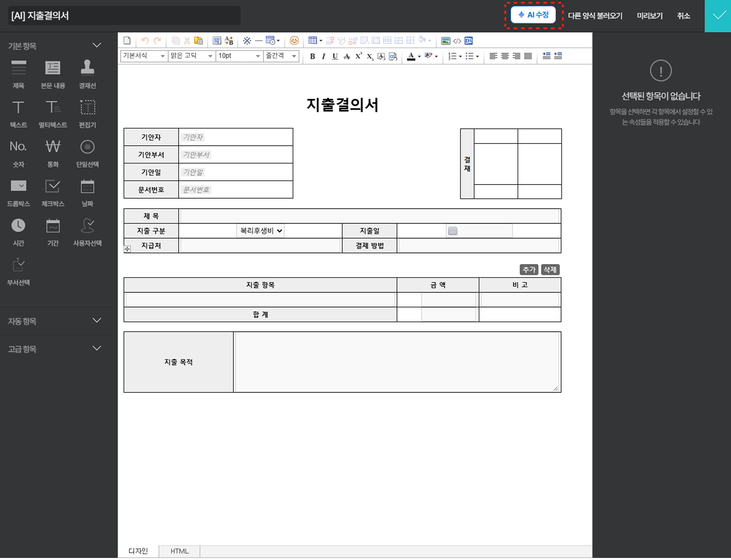Screen dimensions: 731x560
Task: Apply italic formatting
Action: tap(323, 56)
